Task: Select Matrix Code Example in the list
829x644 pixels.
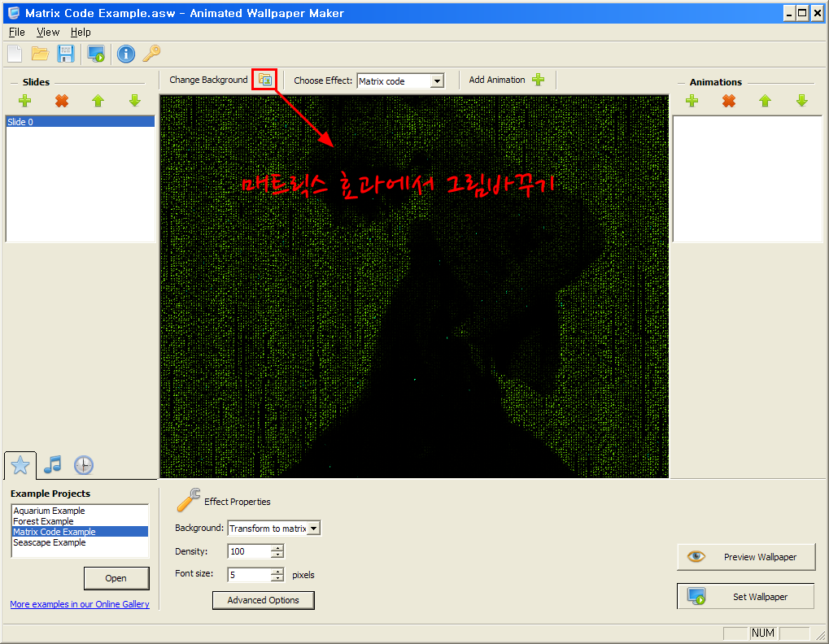Action: point(80,532)
